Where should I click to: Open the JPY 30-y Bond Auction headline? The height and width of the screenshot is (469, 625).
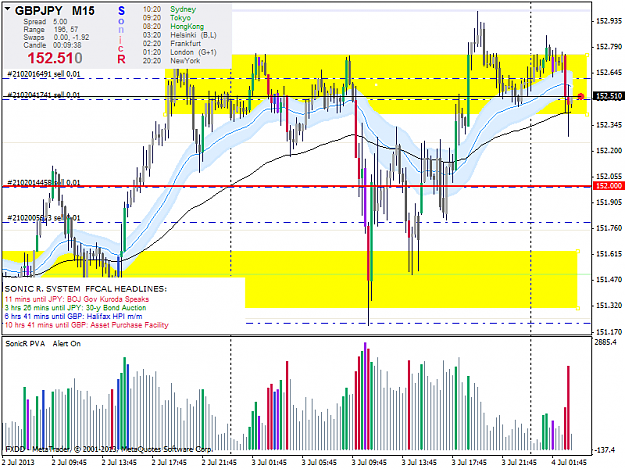coord(75,308)
